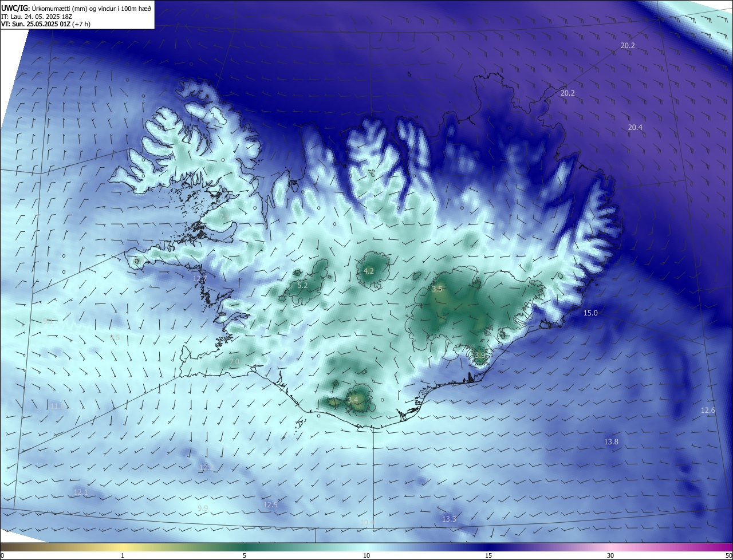Click the 10 tick on the color scale

point(366,555)
